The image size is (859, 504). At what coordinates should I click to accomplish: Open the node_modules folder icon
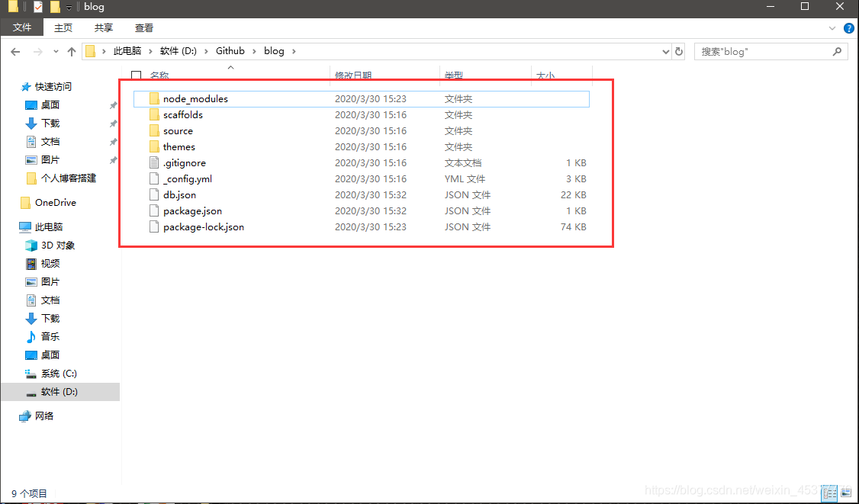[155, 99]
